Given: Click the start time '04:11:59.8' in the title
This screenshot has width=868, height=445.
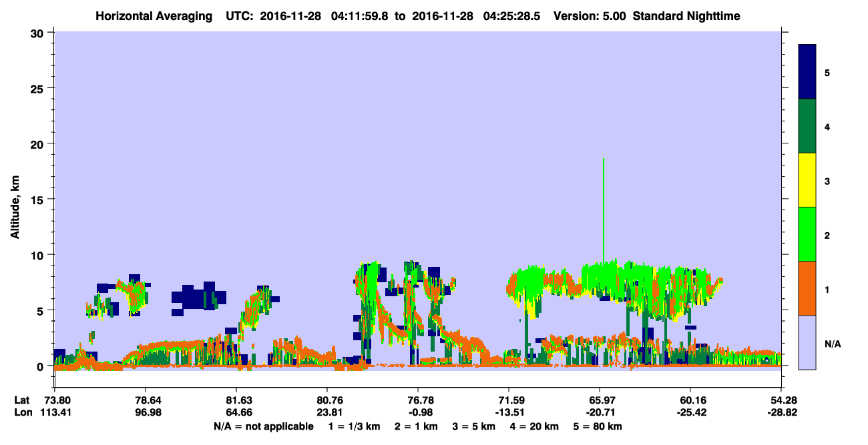Looking at the screenshot, I should coord(361,15).
